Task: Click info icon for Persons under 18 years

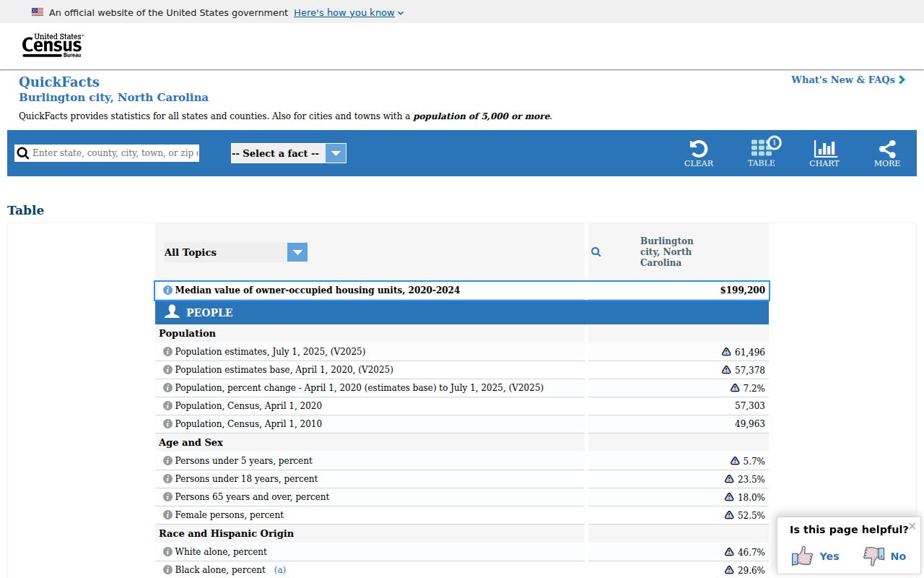Action: [x=167, y=479]
